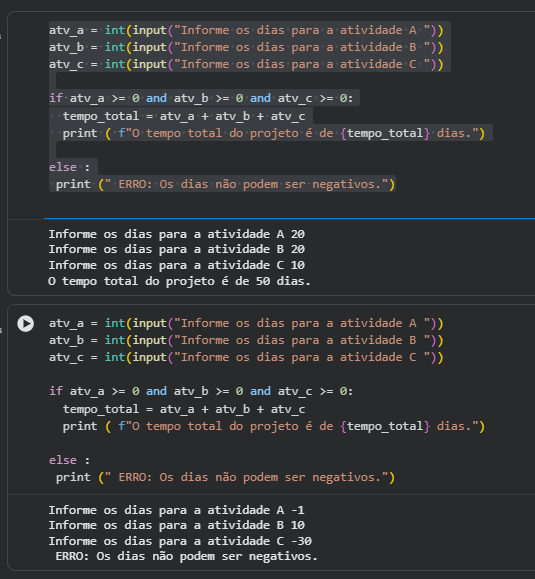
Task: Click the ERRO print line in second cell
Action: click(225, 477)
